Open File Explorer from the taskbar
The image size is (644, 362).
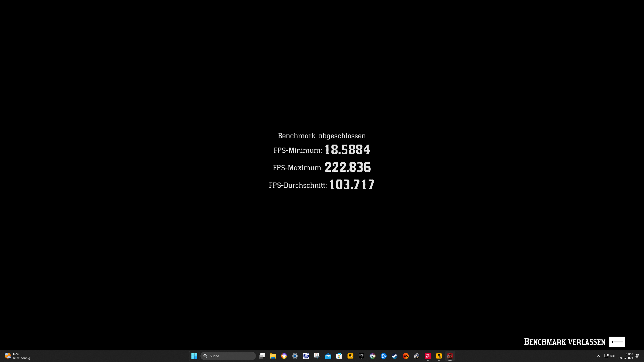pyautogui.click(x=273, y=356)
